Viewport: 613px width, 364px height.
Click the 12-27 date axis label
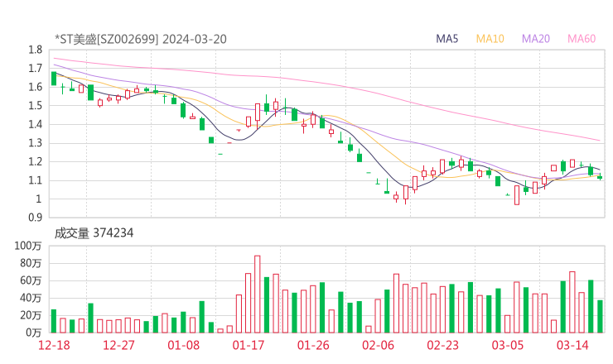pos(118,345)
